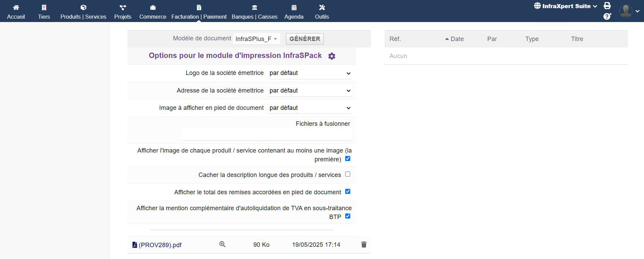Uncheck the show product image checkbox
Viewport: 644px width, 259px height.
348,159
